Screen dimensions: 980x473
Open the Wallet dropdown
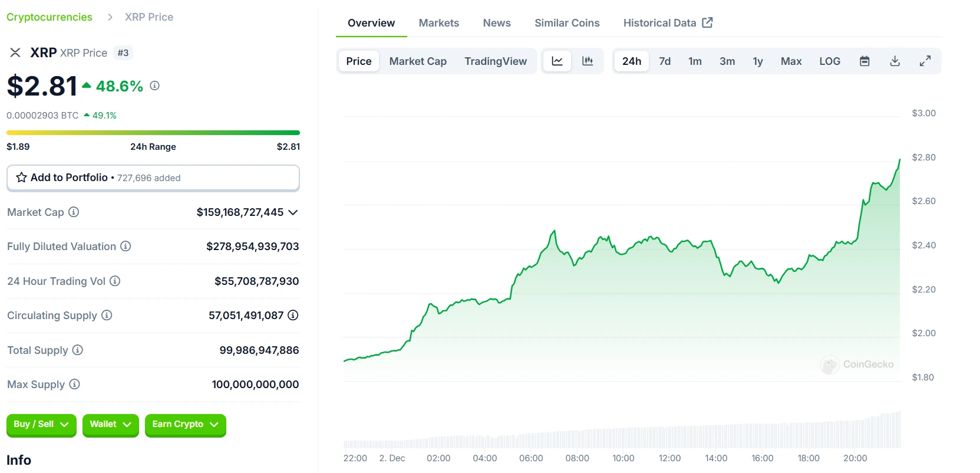(x=110, y=425)
